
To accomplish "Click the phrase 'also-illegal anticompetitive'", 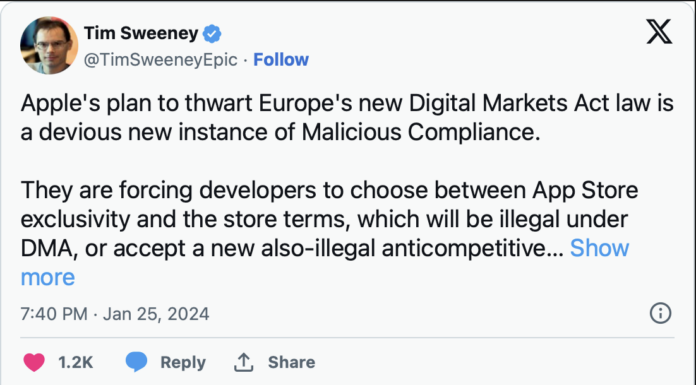I will tap(404, 248).
